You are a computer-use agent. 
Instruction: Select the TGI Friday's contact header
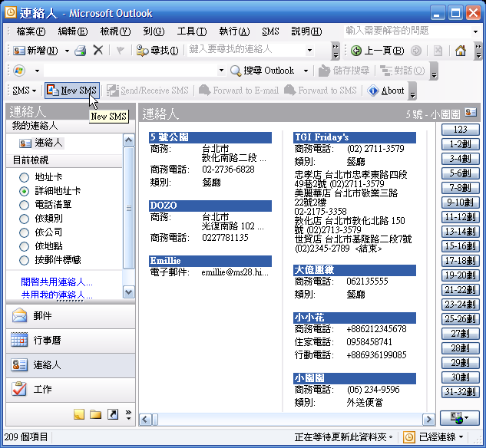pyautogui.click(x=354, y=137)
